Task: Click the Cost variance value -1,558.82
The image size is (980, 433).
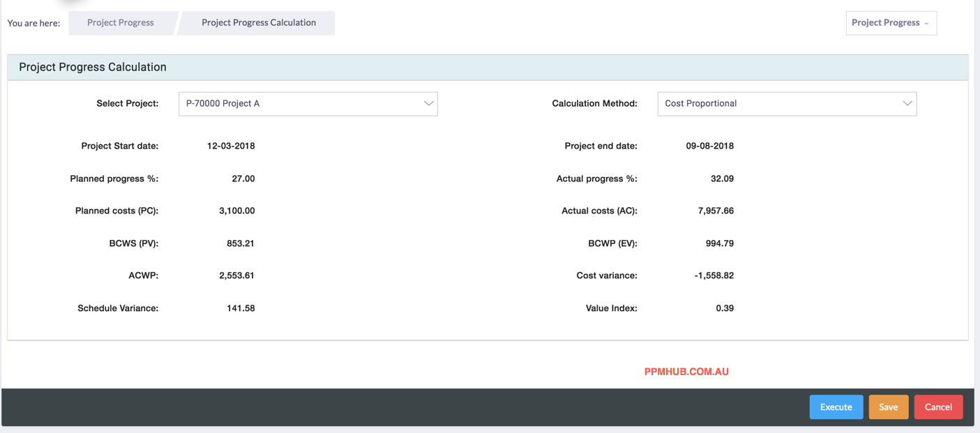Action: [x=714, y=275]
